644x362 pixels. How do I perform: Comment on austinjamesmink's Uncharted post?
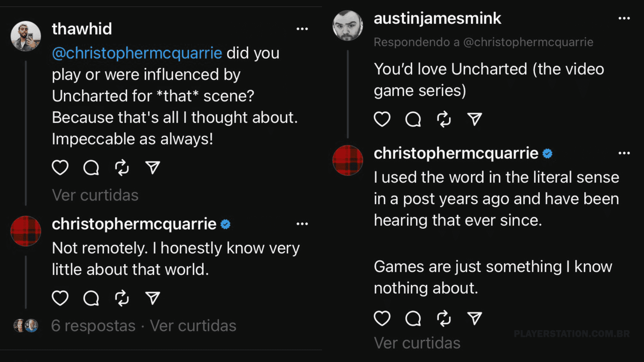point(413,119)
